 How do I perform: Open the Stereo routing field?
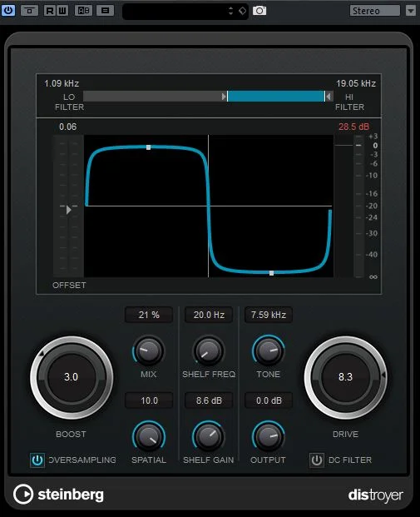375,11
